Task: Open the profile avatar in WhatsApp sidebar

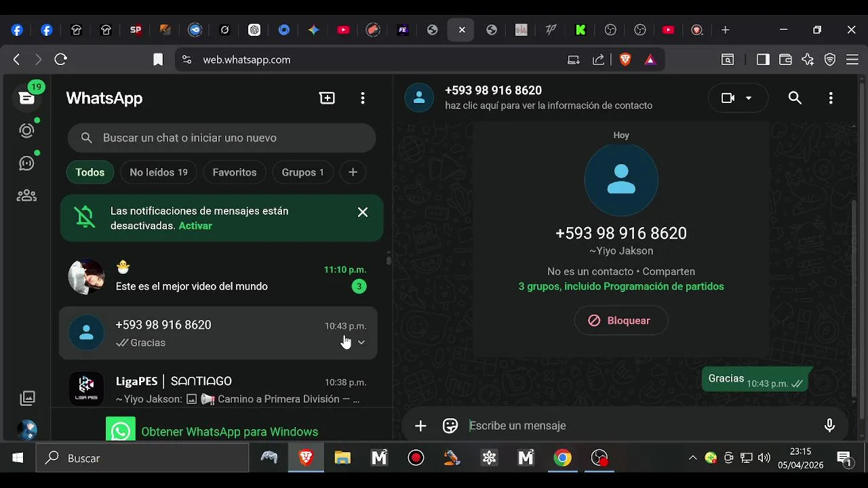Action: 27,430
